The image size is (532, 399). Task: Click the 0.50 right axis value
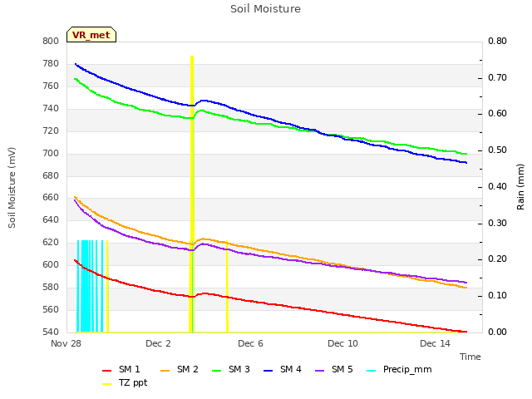497,150
